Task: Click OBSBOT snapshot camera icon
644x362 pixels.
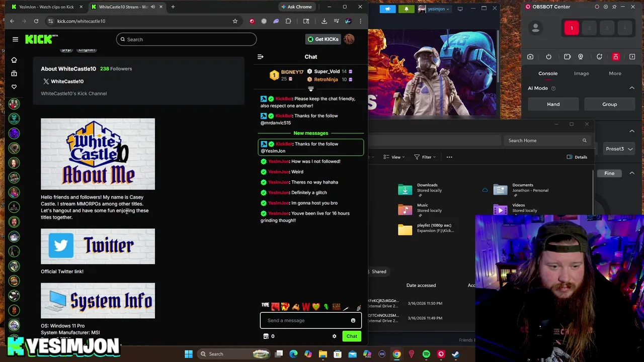Action: coord(530,57)
